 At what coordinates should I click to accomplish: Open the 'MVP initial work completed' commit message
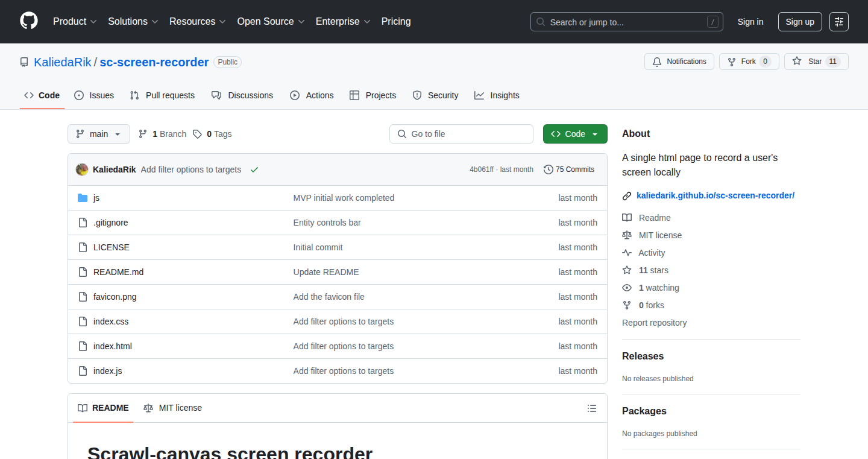coord(344,198)
